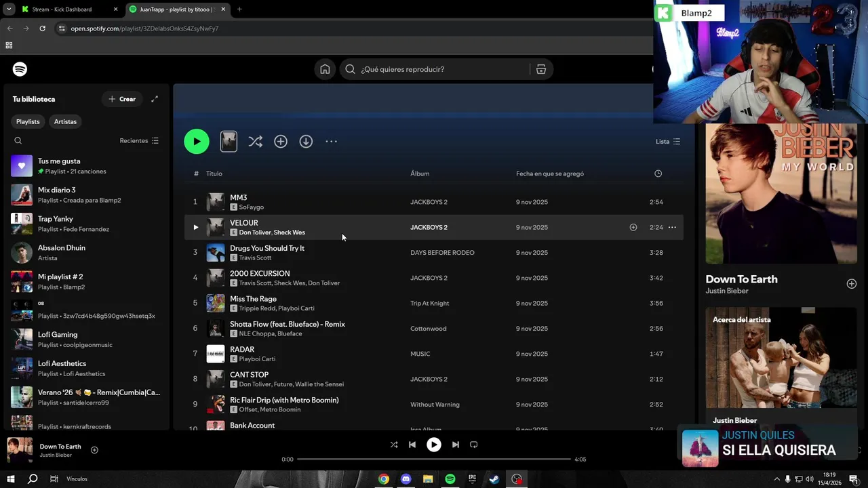The width and height of the screenshot is (868, 488).
Task: Download the playlist icon
Action: tap(306, 142)
